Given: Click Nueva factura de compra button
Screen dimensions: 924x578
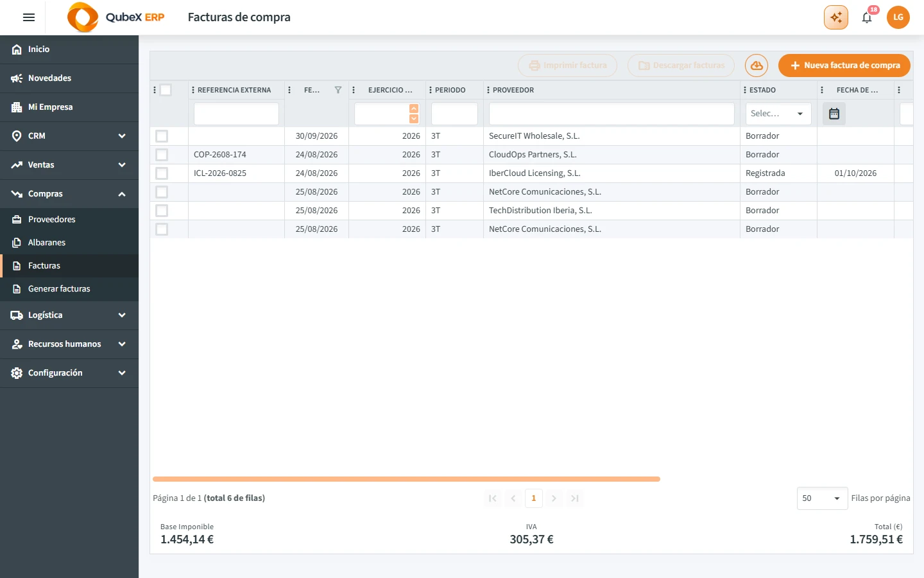Looking at the screenshot, I should coord(844,66).
